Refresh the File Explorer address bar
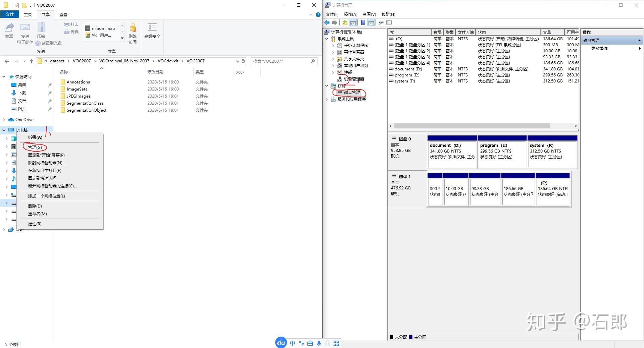644x348 pixels. tap(243, 61)
